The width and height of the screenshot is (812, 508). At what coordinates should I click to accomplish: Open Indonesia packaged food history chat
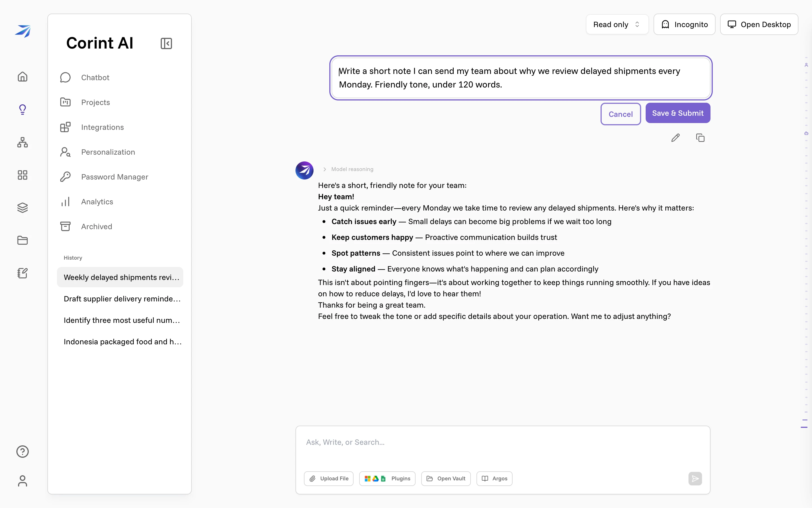tap(120, 342)
